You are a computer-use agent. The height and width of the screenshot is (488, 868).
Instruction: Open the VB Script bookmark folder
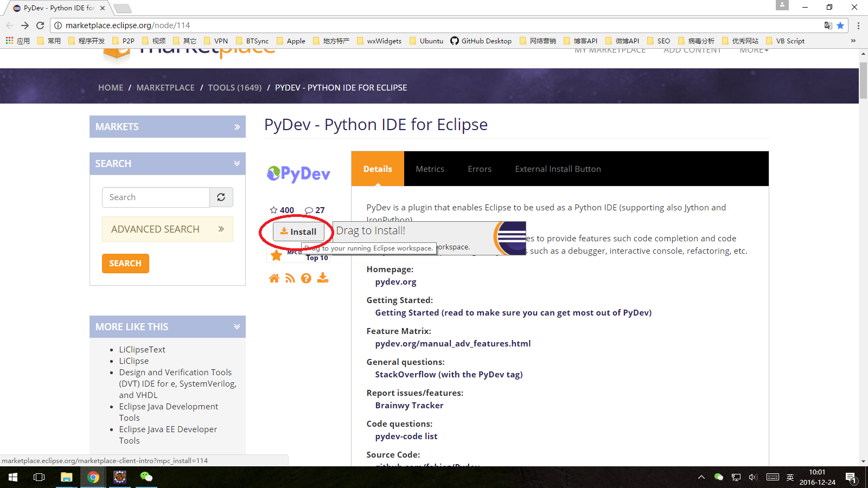pyautogui.click(x=786, y=41)
